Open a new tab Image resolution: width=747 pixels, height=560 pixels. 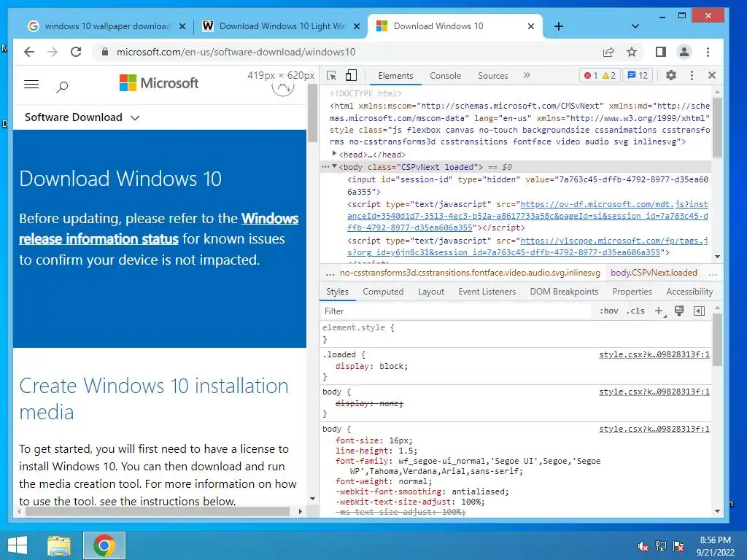[x=559, y=26]
